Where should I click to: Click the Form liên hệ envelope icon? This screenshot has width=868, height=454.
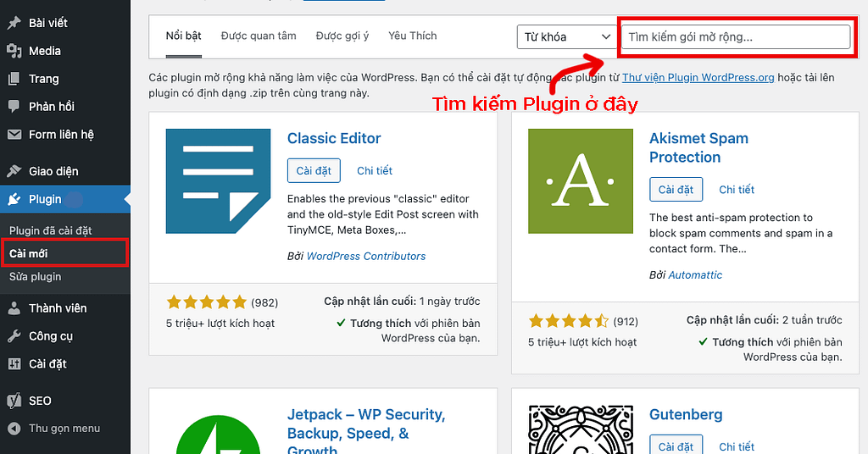(x=14, y=135)
